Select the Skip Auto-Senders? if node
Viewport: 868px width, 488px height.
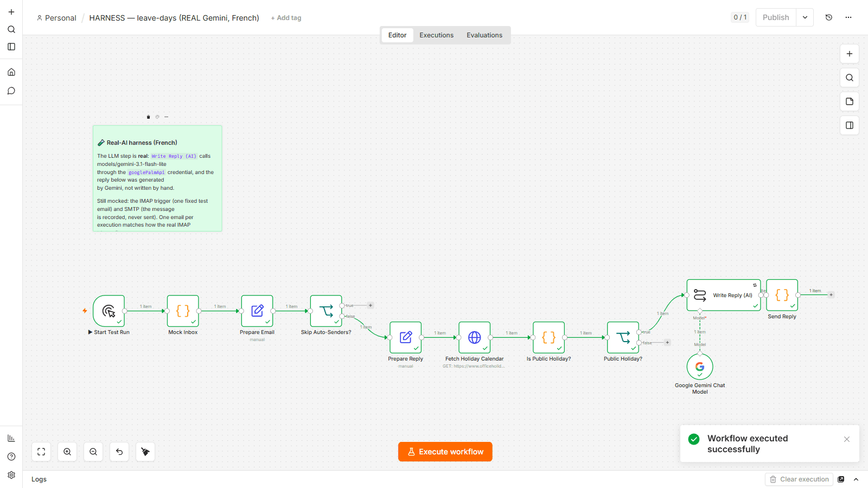point(326,311)
